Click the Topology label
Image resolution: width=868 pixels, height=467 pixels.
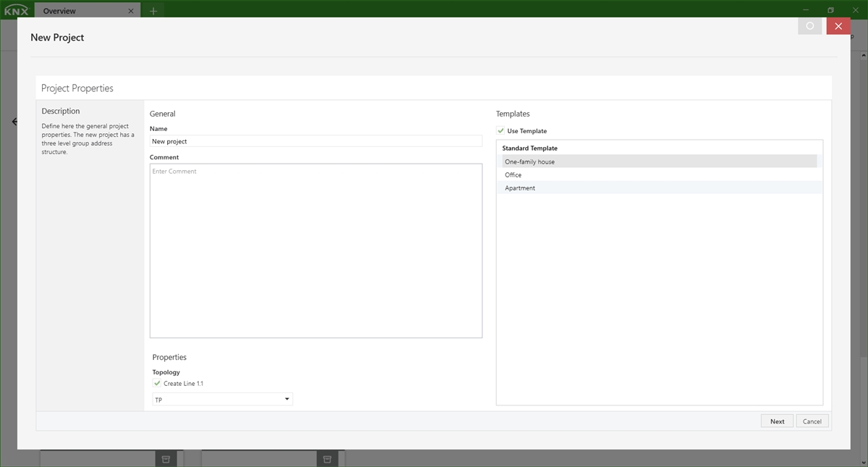coord(166,372)
